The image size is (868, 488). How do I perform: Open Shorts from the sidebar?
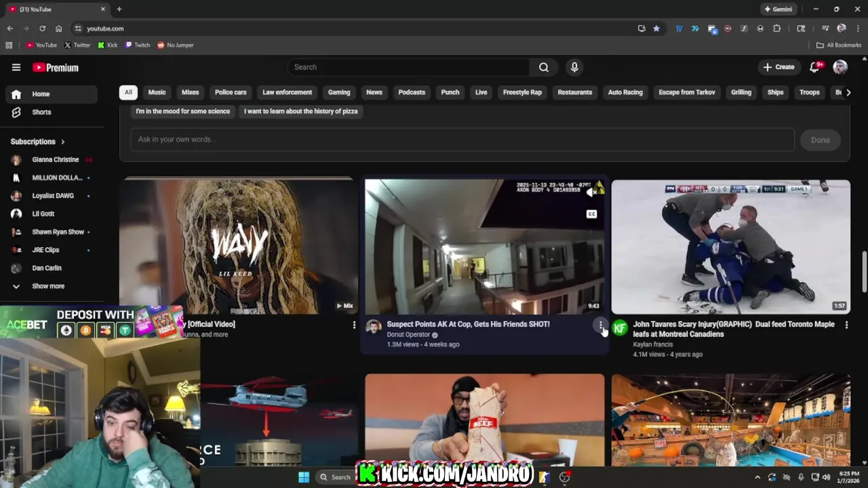point(41,112)
